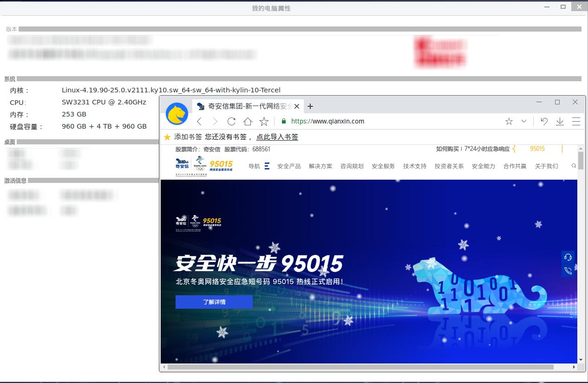Click the 253 GB memory value

[74, 114]
